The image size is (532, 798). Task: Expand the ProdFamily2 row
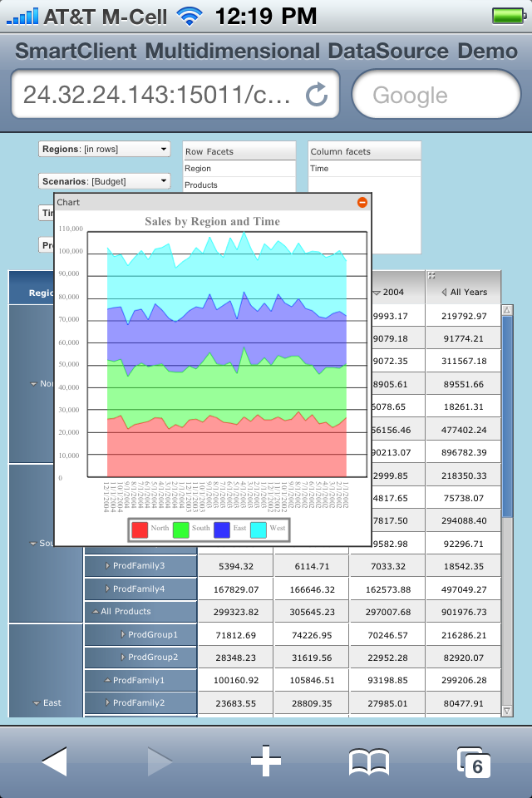(x=107, y=703)
